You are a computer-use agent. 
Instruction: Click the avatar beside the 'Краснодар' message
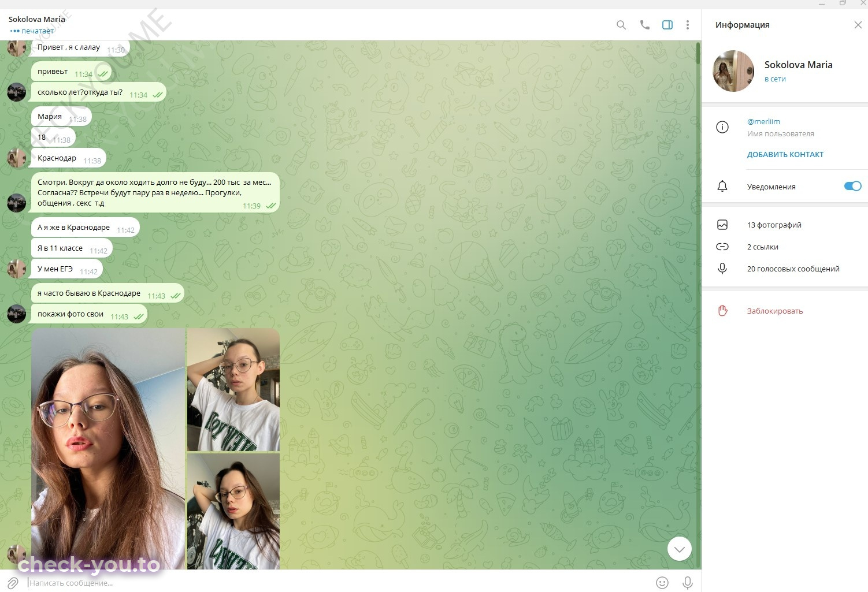pyautogui.click(x=16, y=158)
